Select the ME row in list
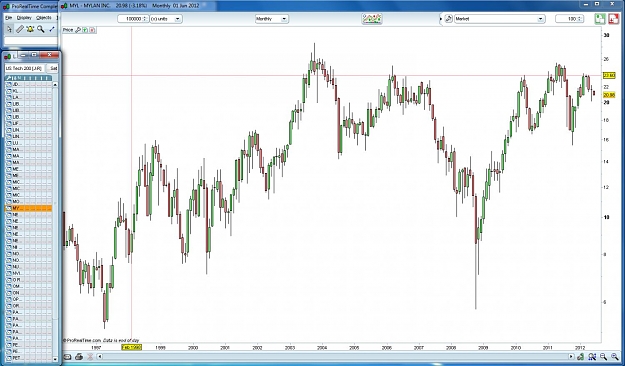Viewport: 625px width, 366px height. click(28, 169)
